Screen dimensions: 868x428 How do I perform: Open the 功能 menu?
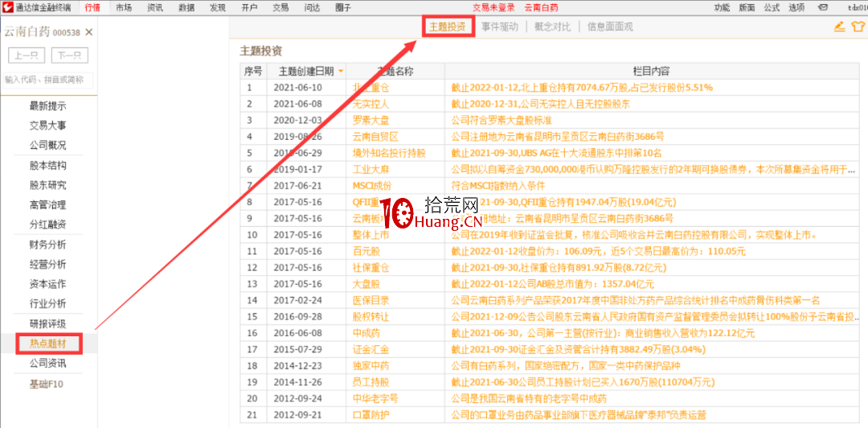722,8
